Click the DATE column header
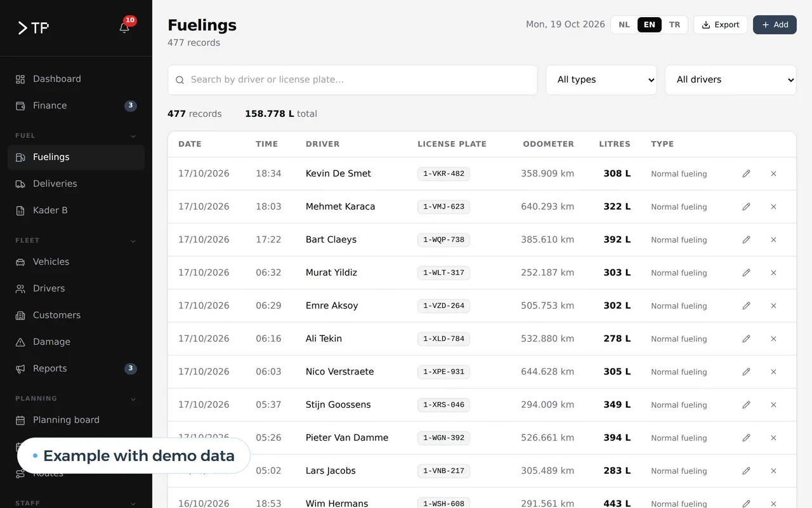812x508 pixels. 190,144
